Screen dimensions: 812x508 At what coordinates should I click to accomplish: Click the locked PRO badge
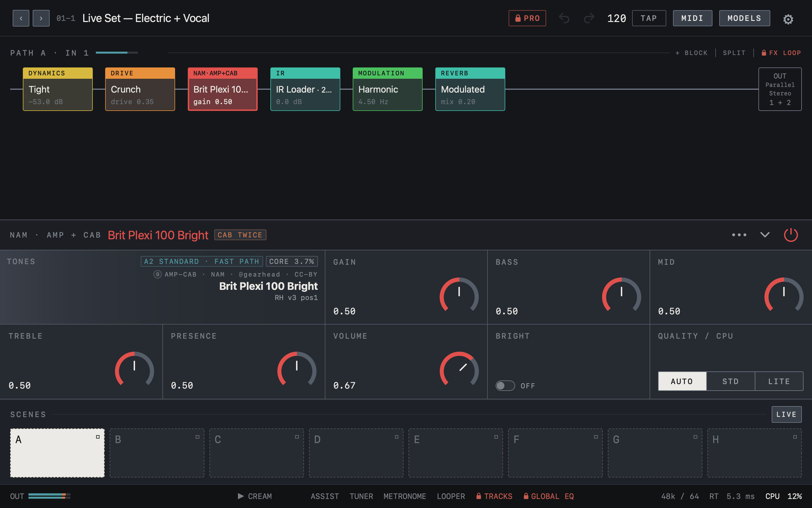(x=527, y=18)
